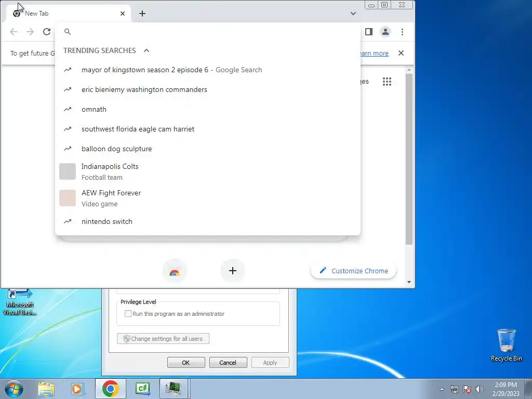Image resolution: width=532 pixels, height=399 pixels.
Task: Reload the page in Chrome
Action: 47,32
